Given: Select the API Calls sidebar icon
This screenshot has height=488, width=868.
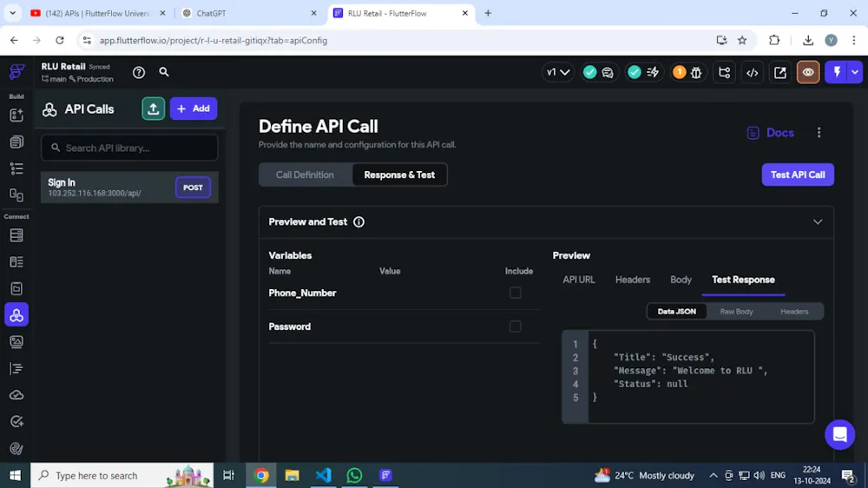Looking at the screenshot, I should (16, 315).
